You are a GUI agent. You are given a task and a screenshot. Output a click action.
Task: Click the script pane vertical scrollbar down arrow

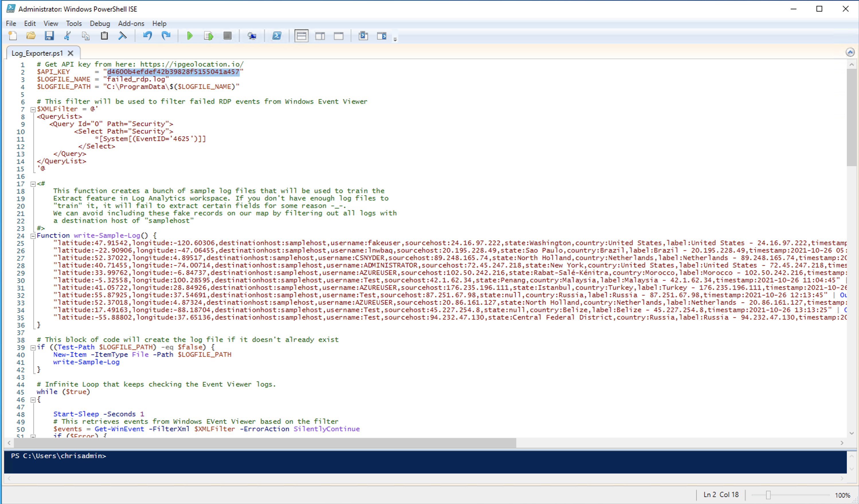point(852,433)
